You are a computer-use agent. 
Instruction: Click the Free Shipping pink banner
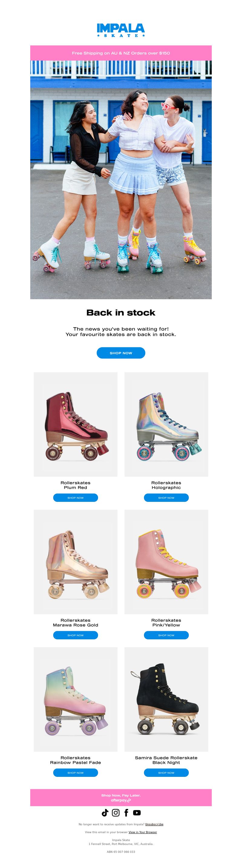click(121, 53)
